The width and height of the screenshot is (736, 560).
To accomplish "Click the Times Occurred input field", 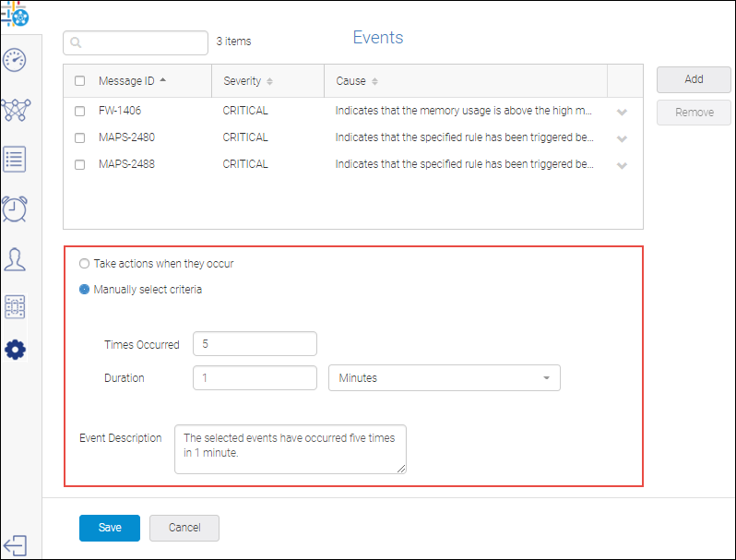I will [x=255, y=344].
